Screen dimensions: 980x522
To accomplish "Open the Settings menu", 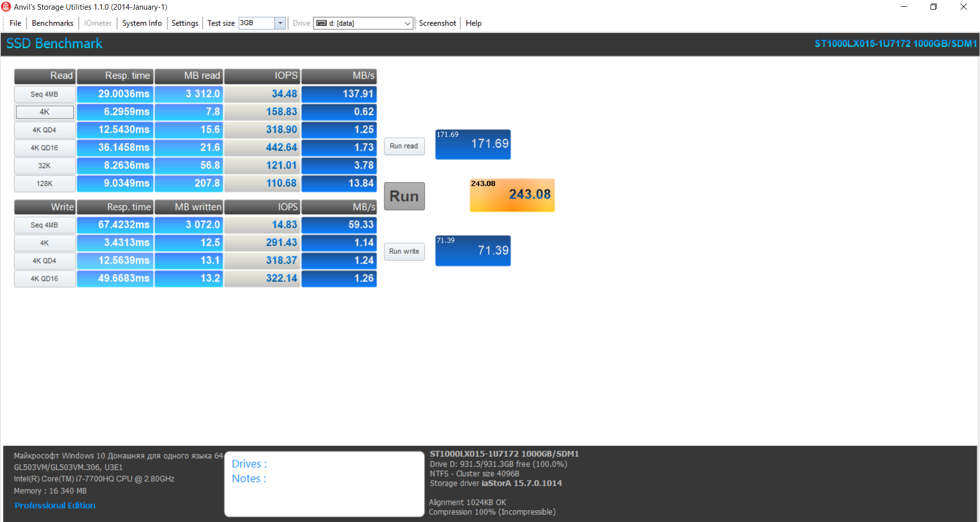I will point(185,23).
